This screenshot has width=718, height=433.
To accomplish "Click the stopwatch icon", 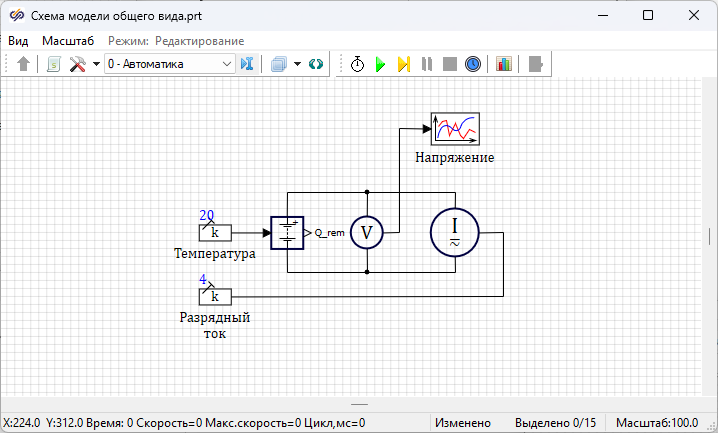I will coord(357,64).
